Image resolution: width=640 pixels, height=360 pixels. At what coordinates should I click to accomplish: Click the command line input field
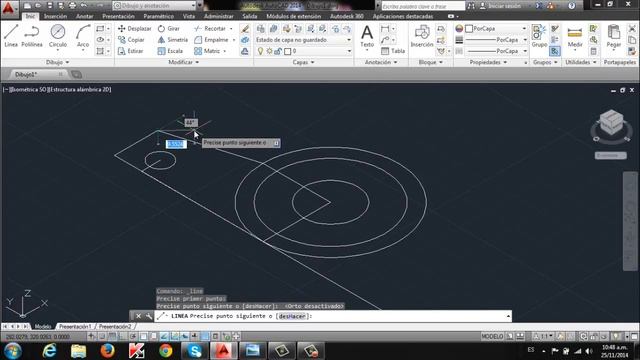(x=333, y=316)
